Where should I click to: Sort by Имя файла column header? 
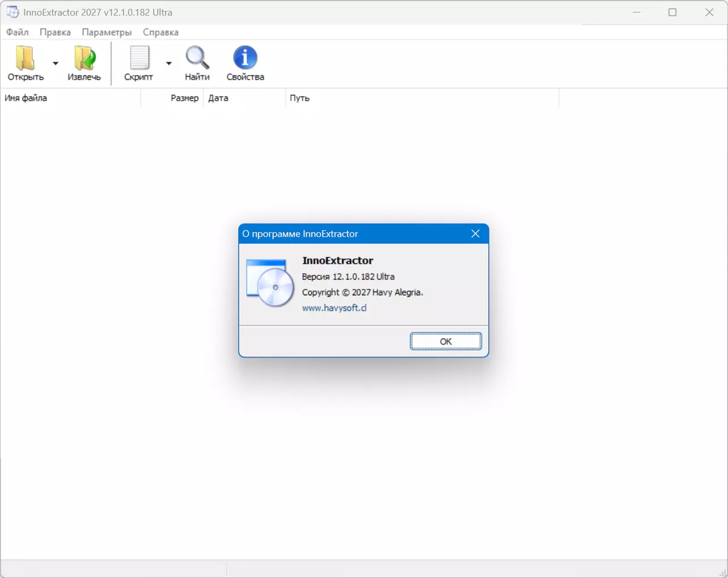(70, 98)
